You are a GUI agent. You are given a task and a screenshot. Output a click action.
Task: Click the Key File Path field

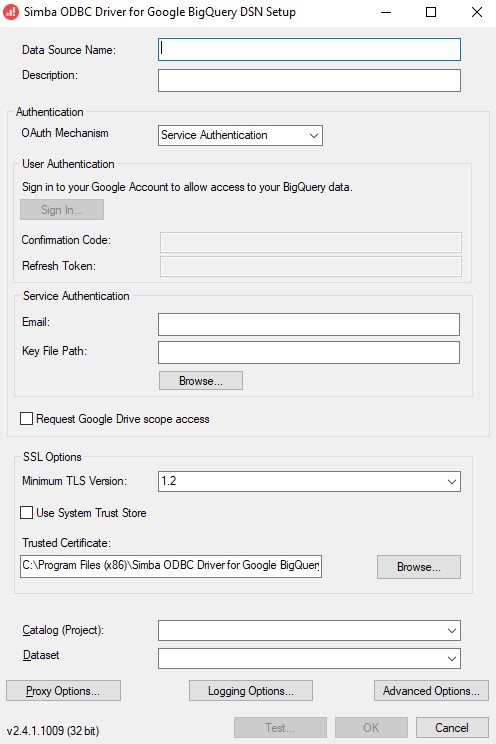pos(309,352)
